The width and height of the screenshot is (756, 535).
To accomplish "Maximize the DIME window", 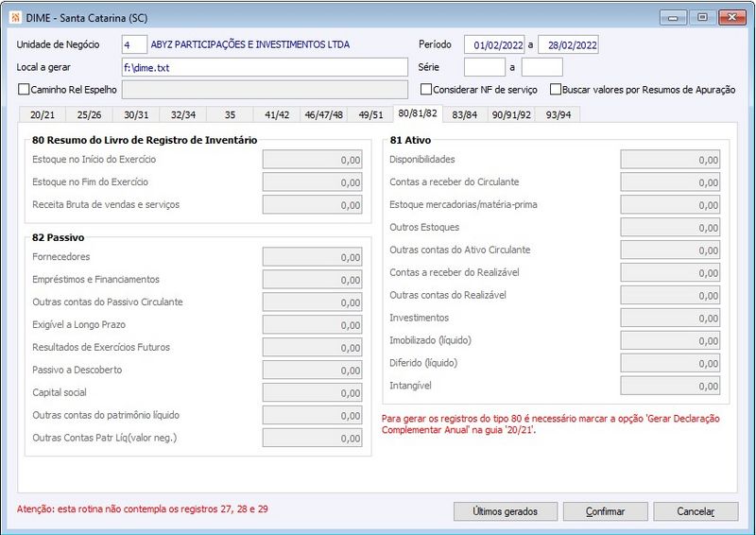I will click(x=702, y=18).
